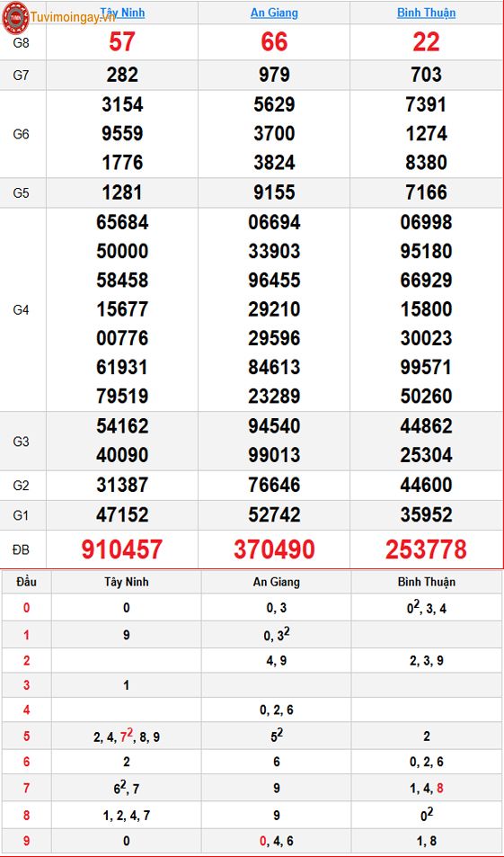Pick the G6 number 3154

coord(122,104)
